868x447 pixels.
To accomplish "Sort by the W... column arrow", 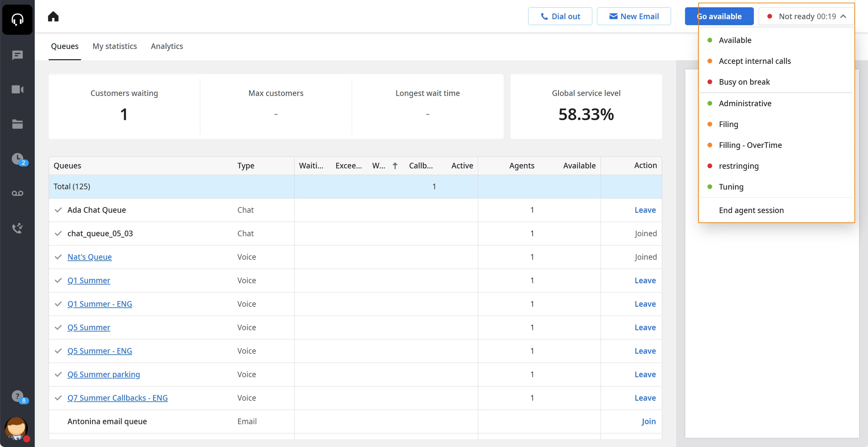I will coord(395,165).
